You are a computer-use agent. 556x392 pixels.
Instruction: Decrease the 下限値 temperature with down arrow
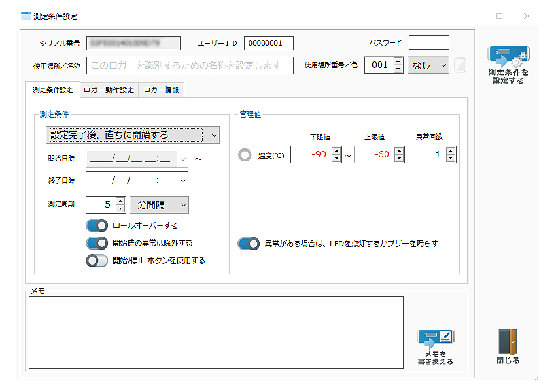click(336, 159)
